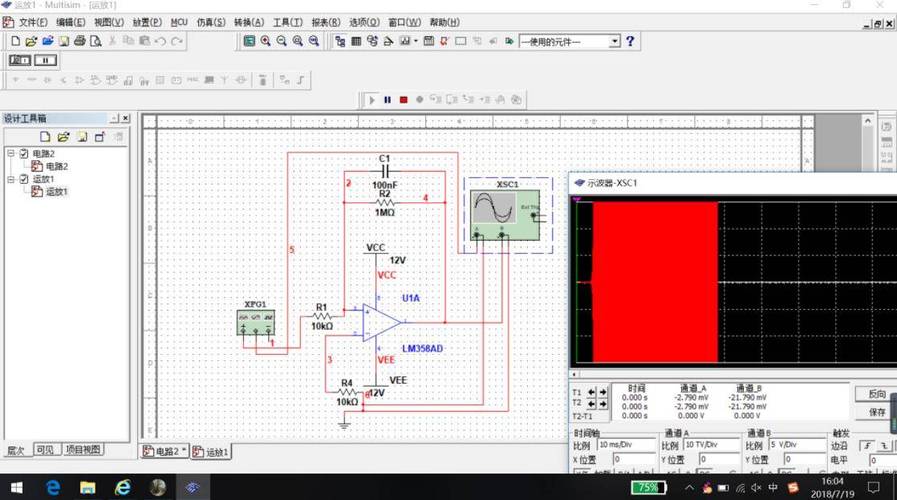Open a design file from main toolbar

tap(31, 41)
